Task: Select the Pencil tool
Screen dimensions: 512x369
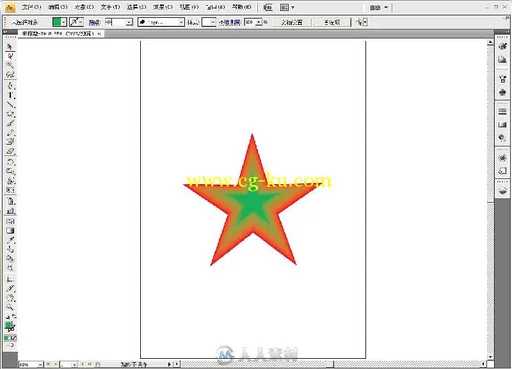Action: 10,133
